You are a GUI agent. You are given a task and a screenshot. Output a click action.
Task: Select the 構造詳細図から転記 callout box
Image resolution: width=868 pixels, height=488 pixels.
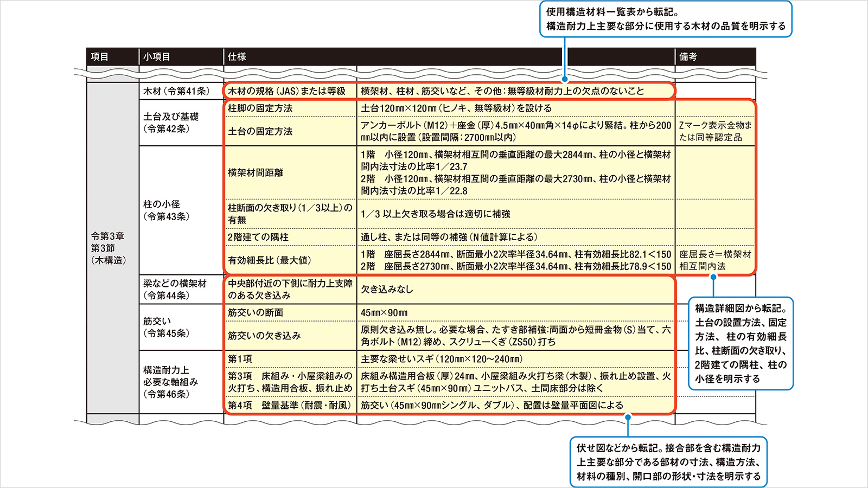coord(741,343)
